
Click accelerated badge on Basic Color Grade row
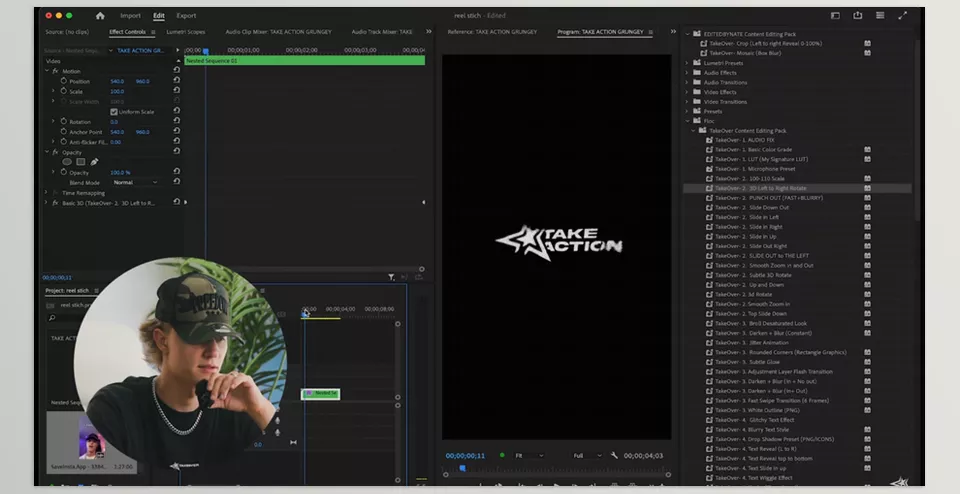pos(867,149)
